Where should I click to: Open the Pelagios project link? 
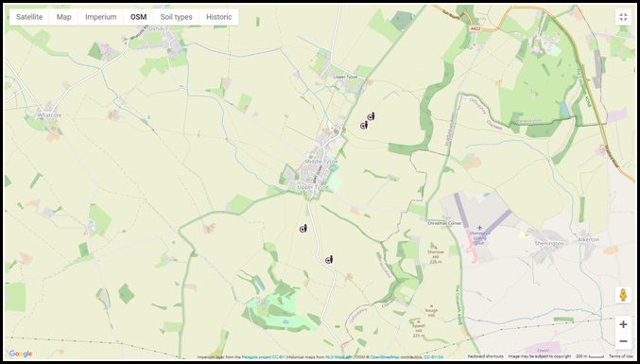tap(256, 357)
